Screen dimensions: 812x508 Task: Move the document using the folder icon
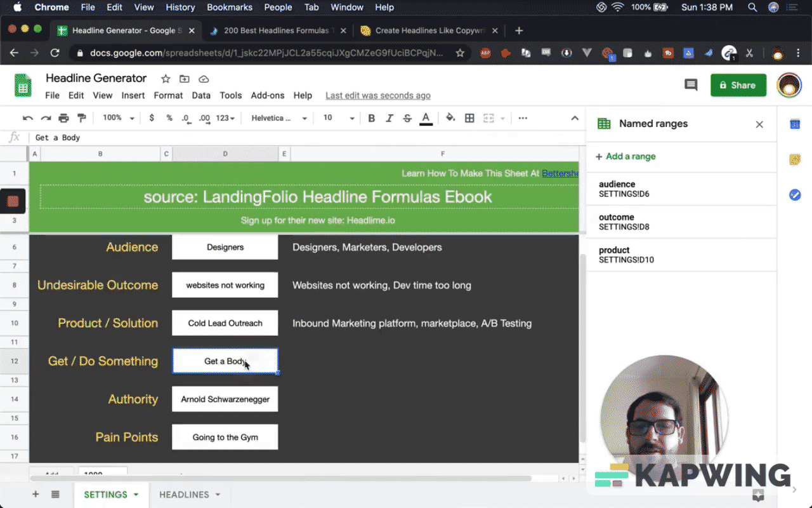pos(185,79)
